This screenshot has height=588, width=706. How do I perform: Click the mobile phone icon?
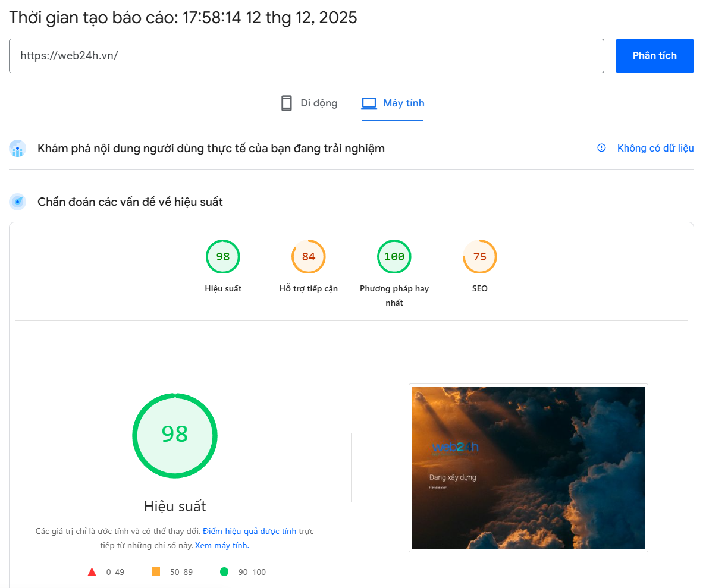[287, 103]
